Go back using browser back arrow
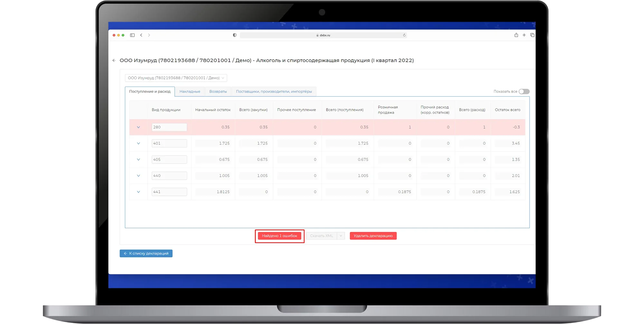The height and width of the screenshot is (324, 644). point(141,35)
